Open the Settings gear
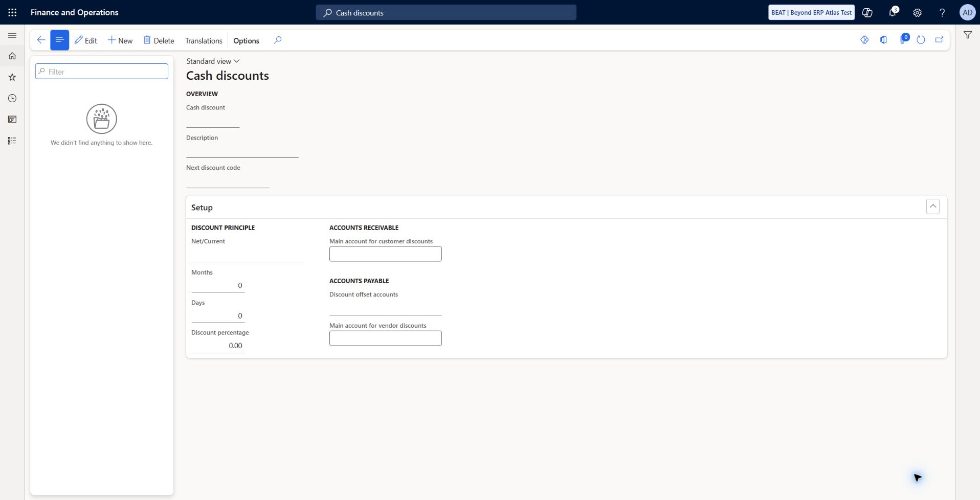This screenshot has height=500, width=980. (918, 12)
